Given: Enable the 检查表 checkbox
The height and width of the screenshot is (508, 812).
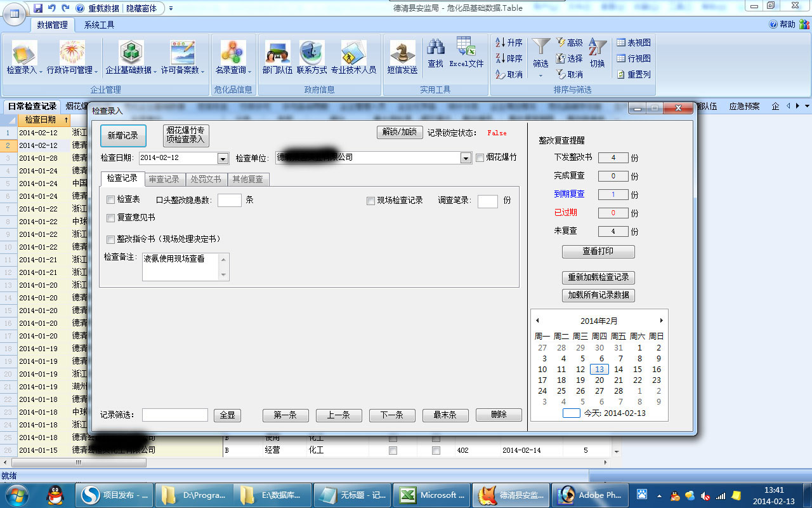Looking at the screenshot, I should [111, 200].
